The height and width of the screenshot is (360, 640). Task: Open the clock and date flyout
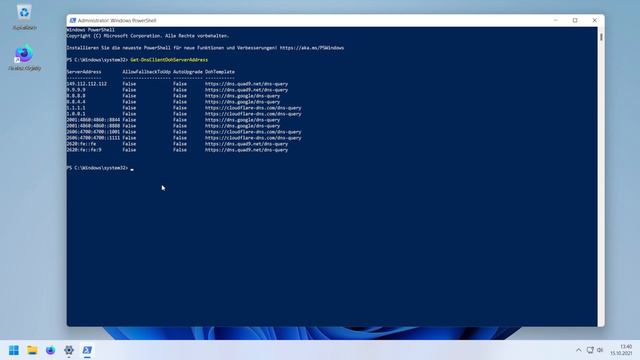(621, 350)
